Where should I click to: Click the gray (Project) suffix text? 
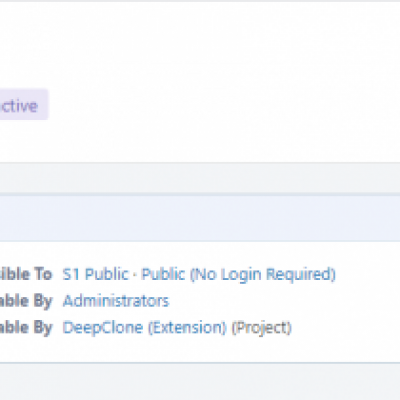pyautogui.click(x=262, y=328)
